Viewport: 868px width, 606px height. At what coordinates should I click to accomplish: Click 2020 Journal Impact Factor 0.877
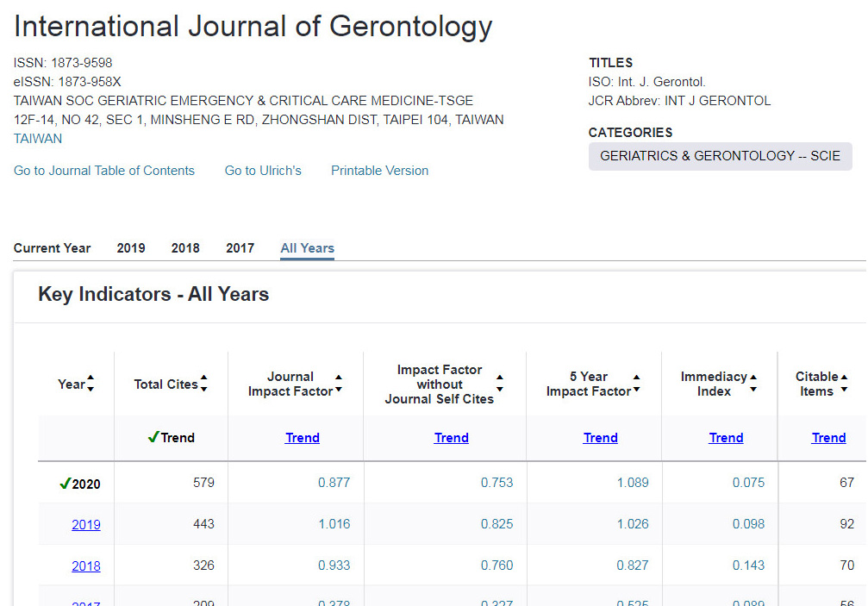pyautogui.click(x=334, y=483)
